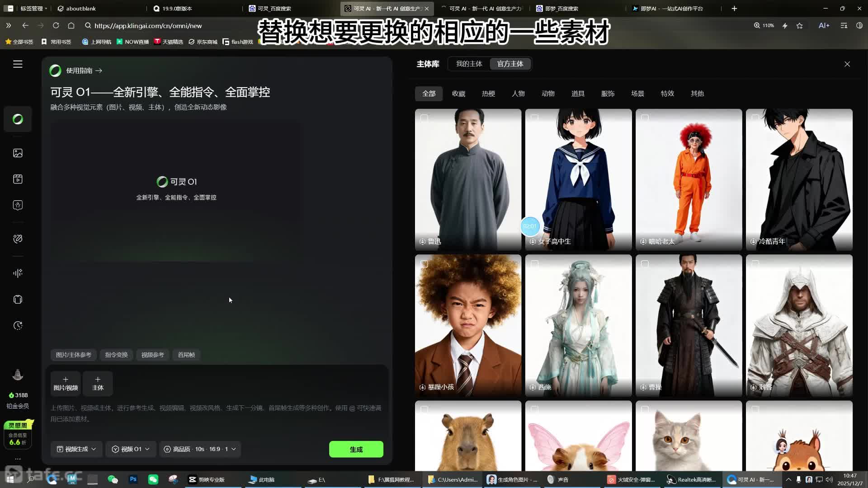This screenshot has height=488, width=868.
Task: Click the Kling Omni green circle sidebar icon
Action: click(x=18, y=119)
